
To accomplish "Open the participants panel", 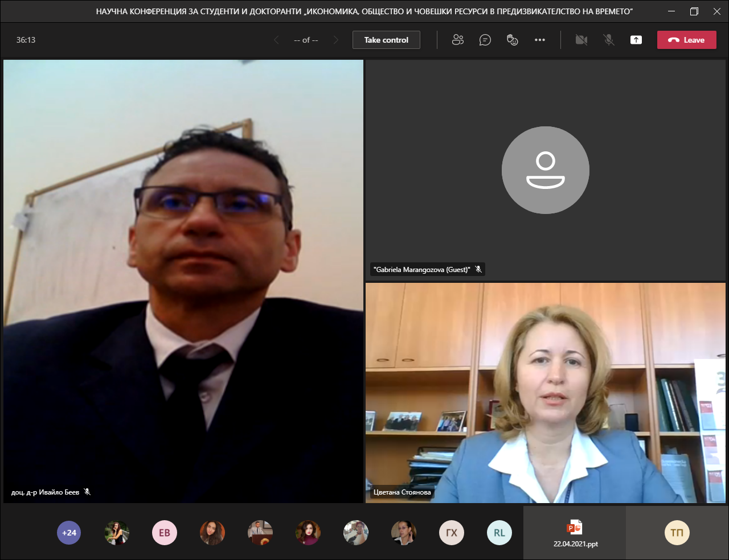I will tap(458, 40).
